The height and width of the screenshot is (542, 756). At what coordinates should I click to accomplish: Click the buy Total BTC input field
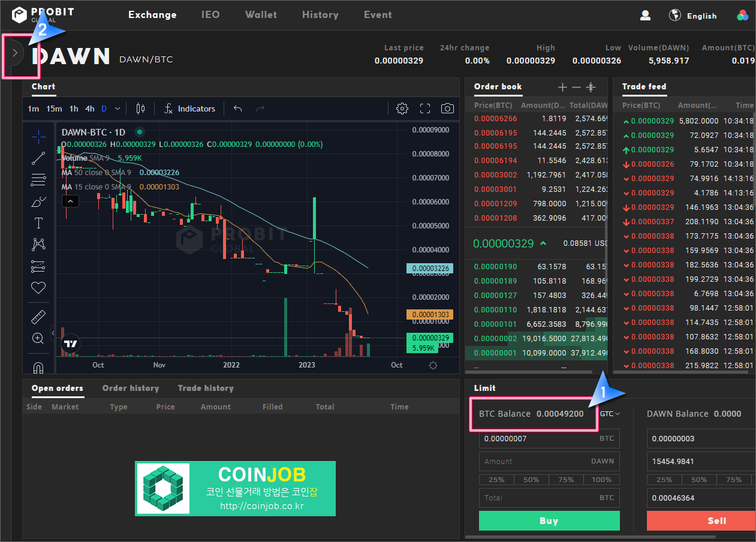(549, 498)
